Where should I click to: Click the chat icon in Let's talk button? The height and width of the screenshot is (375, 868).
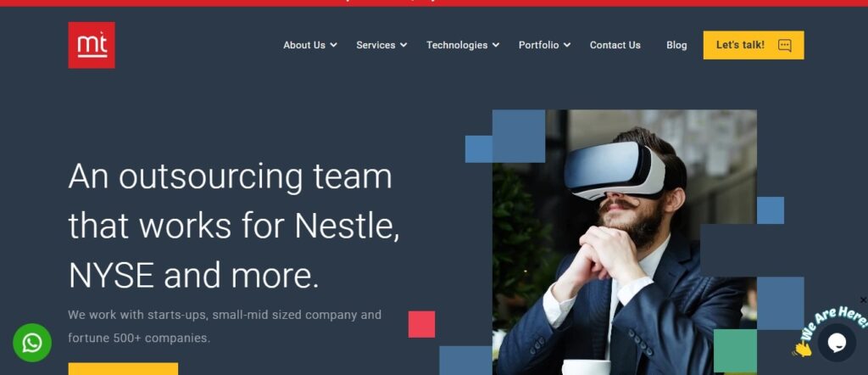784,46
